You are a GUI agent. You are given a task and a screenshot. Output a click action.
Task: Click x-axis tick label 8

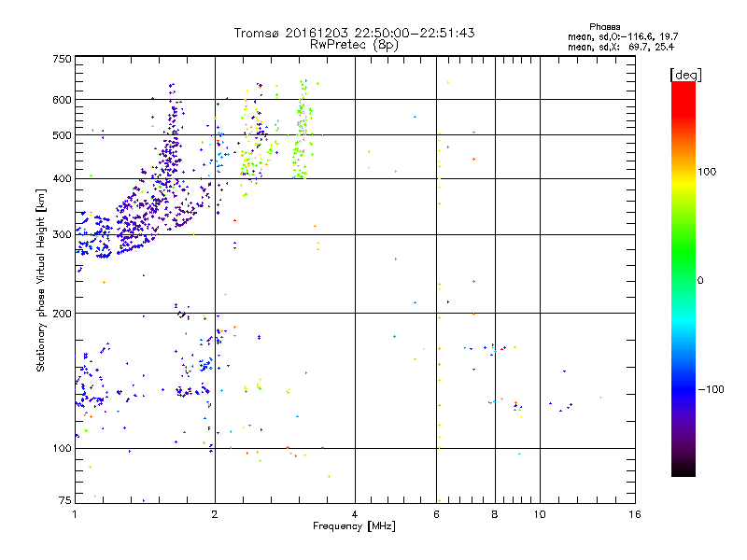[x=495, y=514]
